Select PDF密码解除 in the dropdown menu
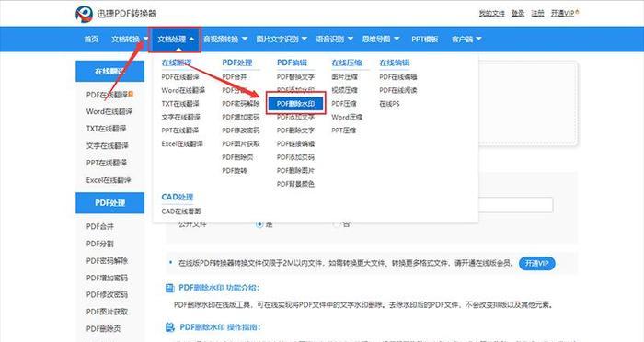Viewport: 644px width, 342px height. coord(241,104)
